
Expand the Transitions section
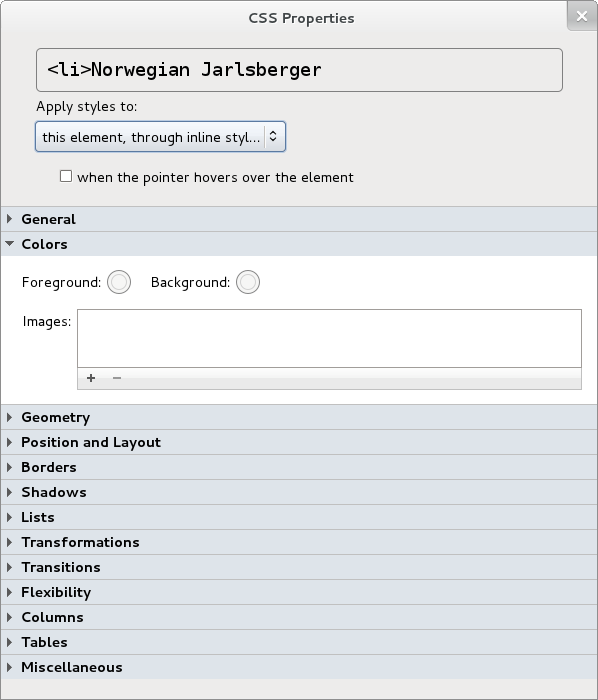299,567
